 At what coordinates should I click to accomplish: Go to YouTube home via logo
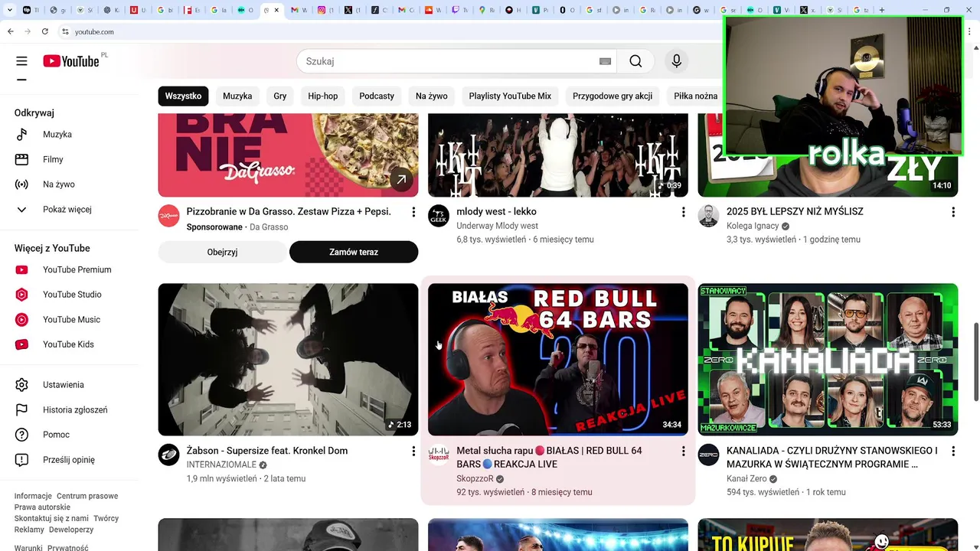coord(70,61)
